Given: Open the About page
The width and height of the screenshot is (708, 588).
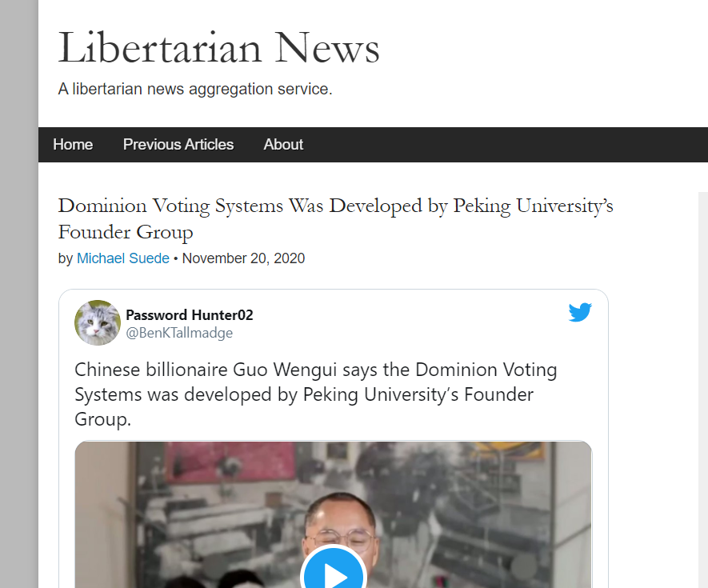Looking at the screenshot, I should [283, 145].
